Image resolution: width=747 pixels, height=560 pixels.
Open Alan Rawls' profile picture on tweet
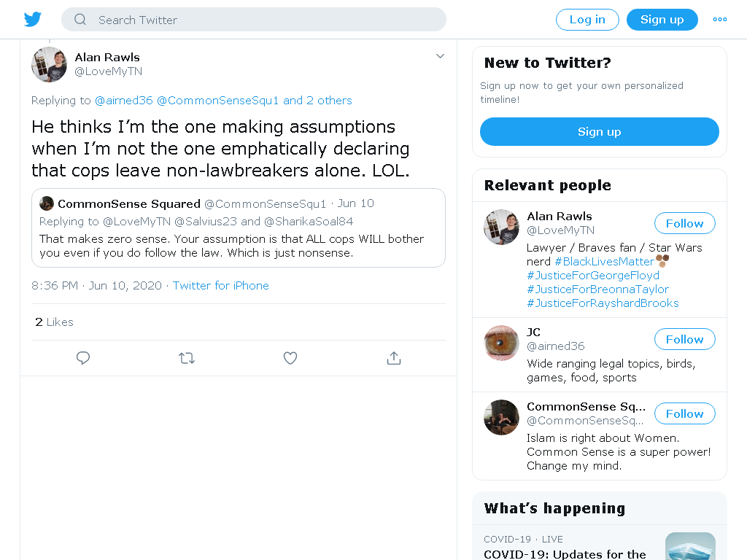[49, 64]
